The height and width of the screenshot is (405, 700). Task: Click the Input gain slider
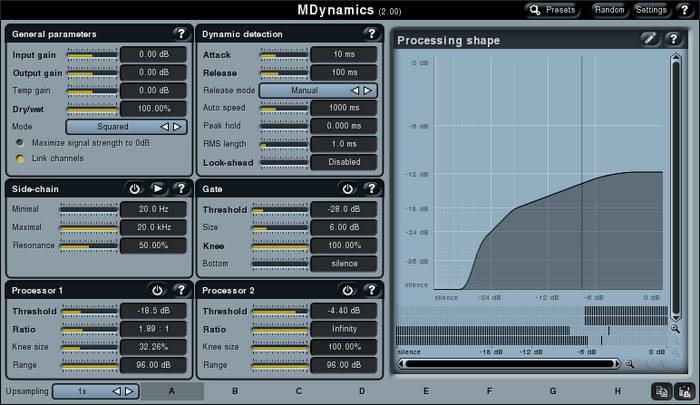coord(92,55)
